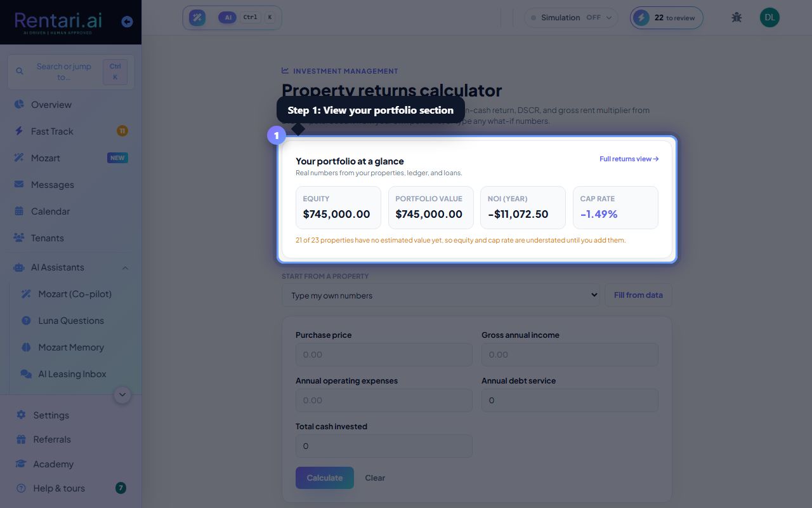Viewport: 812px width, 508px height.
Task: Open Tenants via its people icon
Action: coord(19,238)
